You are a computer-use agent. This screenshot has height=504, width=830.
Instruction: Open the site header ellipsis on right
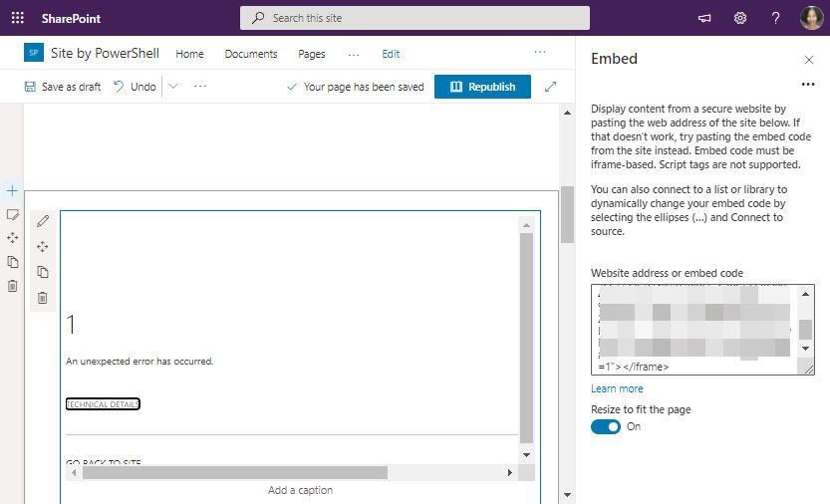[x=540, y=52]
